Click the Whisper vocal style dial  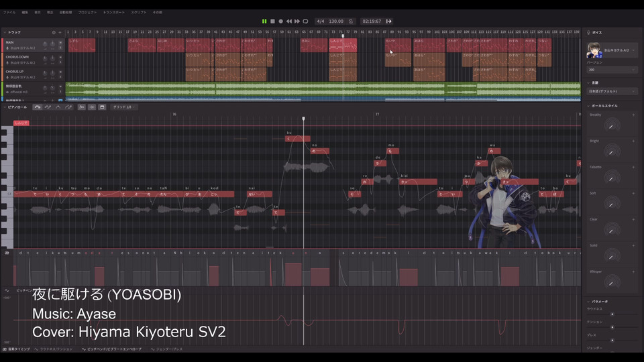pyautogui.click(x=612, y=282)
